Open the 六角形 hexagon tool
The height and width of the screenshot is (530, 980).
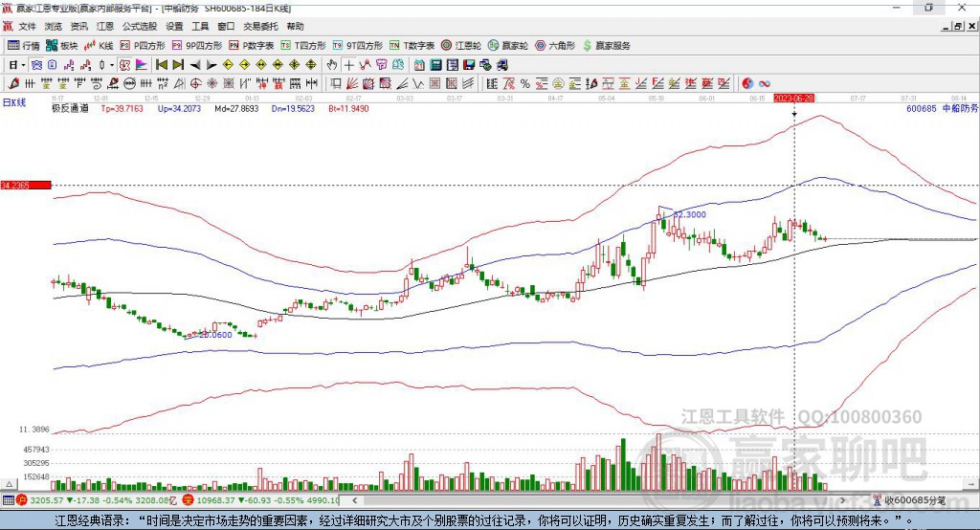coord(555,46)
